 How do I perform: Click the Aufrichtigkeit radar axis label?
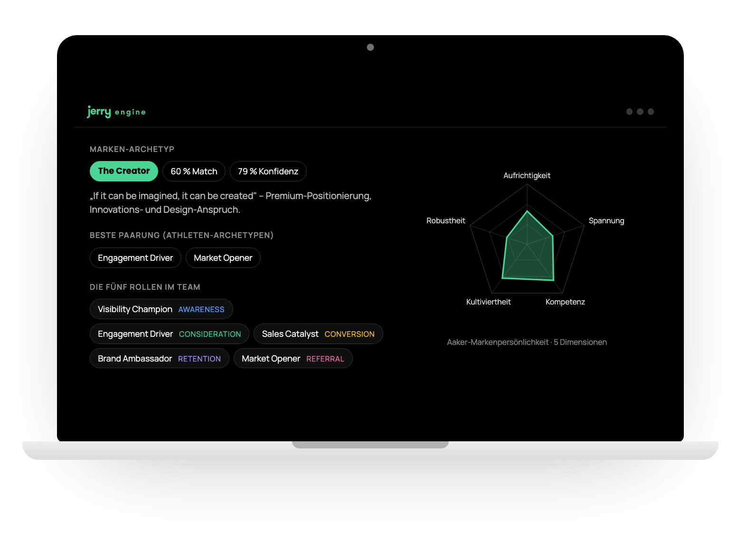point(527,176)
